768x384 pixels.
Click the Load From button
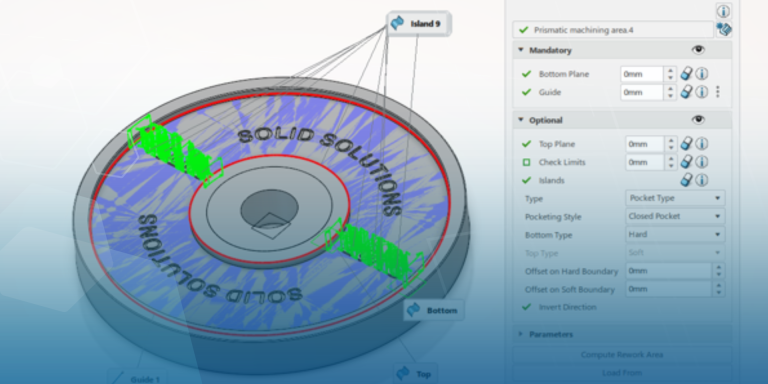622,373
